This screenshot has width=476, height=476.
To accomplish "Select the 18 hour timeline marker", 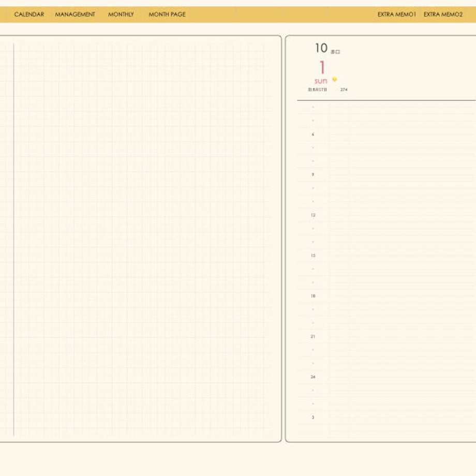I will click(x=313, y=295).
